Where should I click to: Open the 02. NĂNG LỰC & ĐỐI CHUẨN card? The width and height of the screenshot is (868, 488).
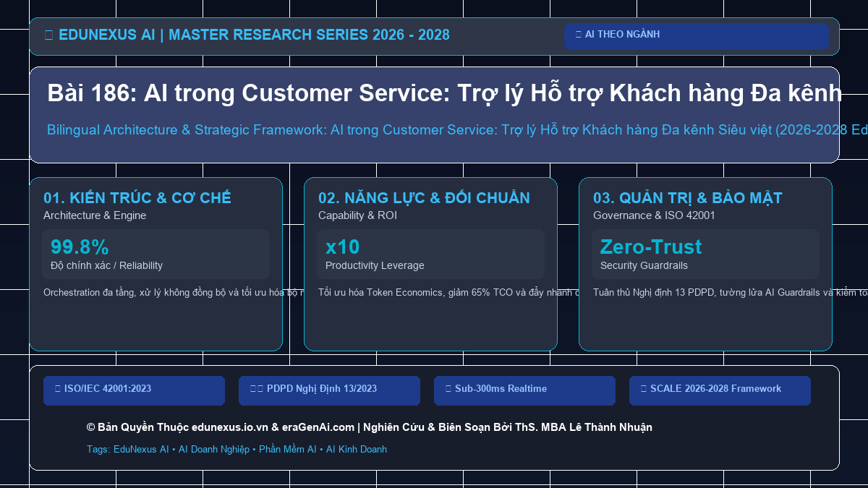pyautogui.click(x=430, y=265)
